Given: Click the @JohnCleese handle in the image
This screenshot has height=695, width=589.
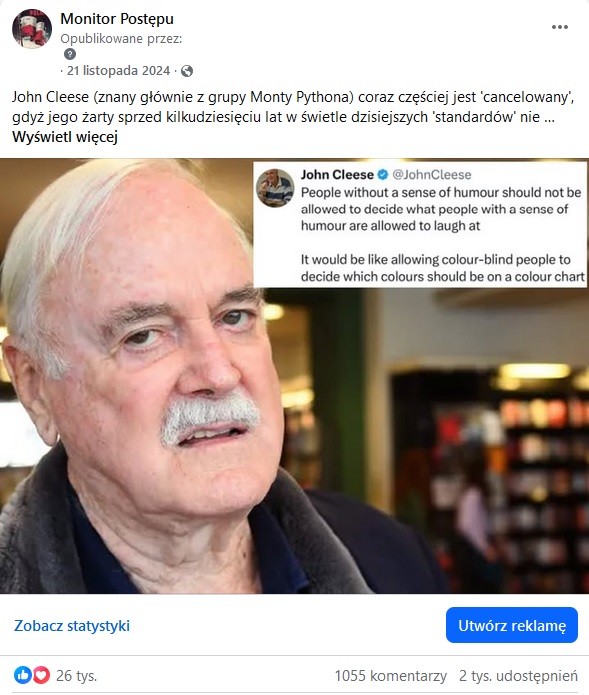Looking at the screenshot, I should click(x=432, y=175).
